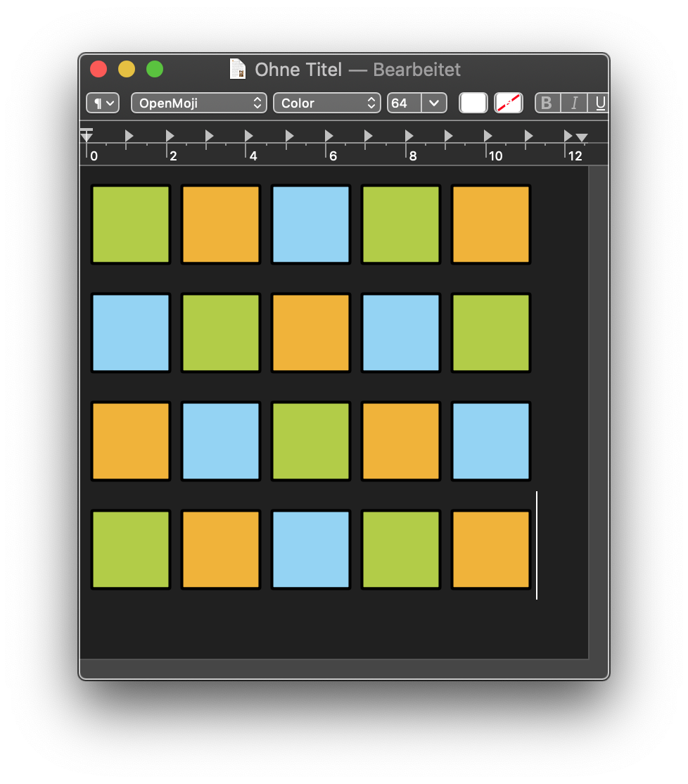This screenshot has width=688, height=784.
Task: Open the white text color swatch
Action: (473, 103)
